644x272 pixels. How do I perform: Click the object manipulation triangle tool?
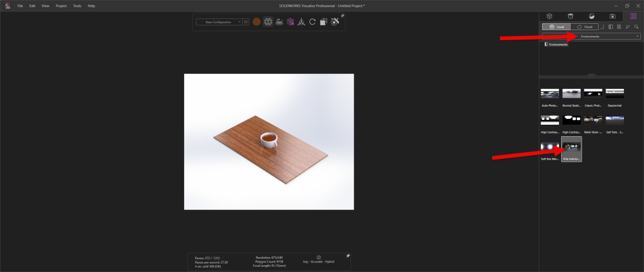coord(301,22)
